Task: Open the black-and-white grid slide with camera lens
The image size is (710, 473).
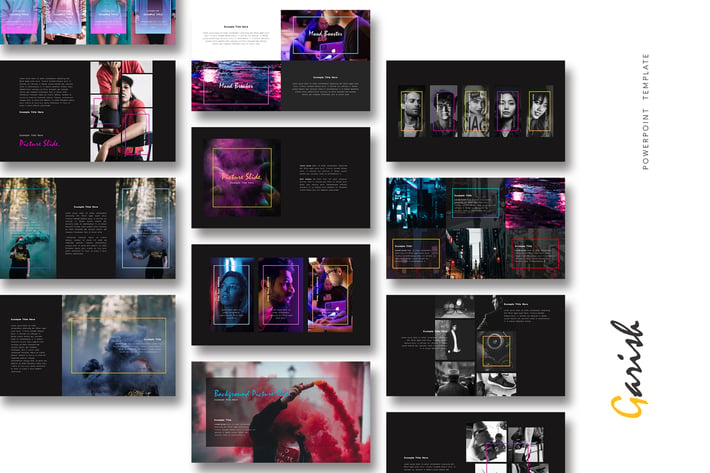Action: point(475,345)
